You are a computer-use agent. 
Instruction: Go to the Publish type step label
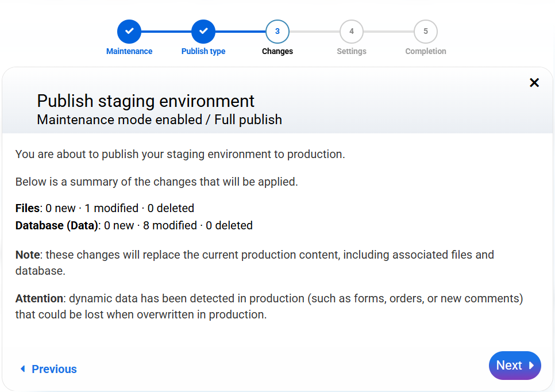[203, 51]
